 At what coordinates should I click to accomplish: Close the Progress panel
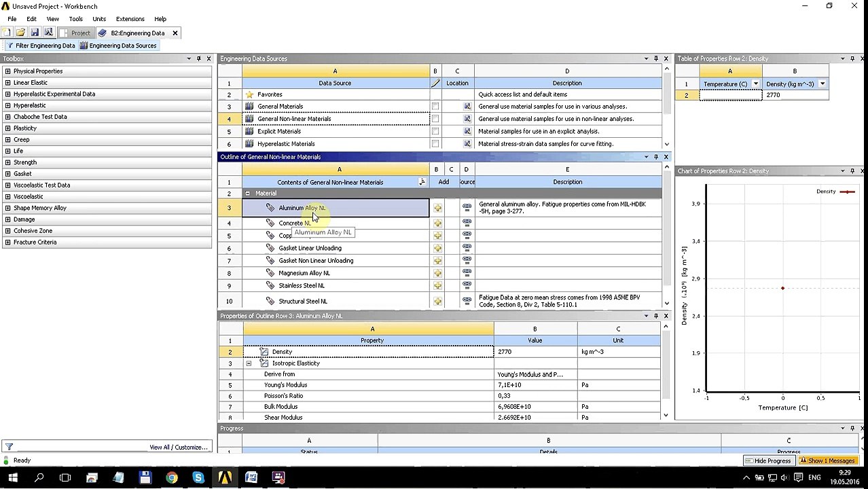click(862, 429)
